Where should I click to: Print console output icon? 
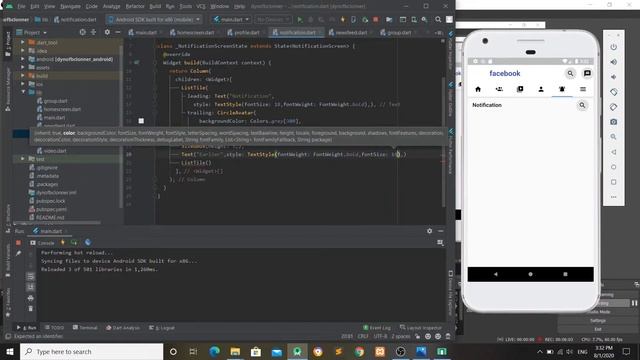click(x=31, y=298)
